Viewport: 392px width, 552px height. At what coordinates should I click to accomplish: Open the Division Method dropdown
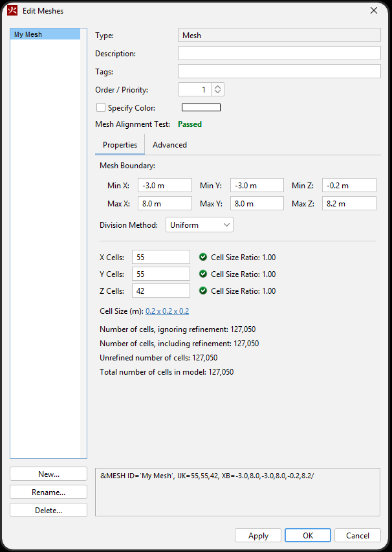[199, 225]
